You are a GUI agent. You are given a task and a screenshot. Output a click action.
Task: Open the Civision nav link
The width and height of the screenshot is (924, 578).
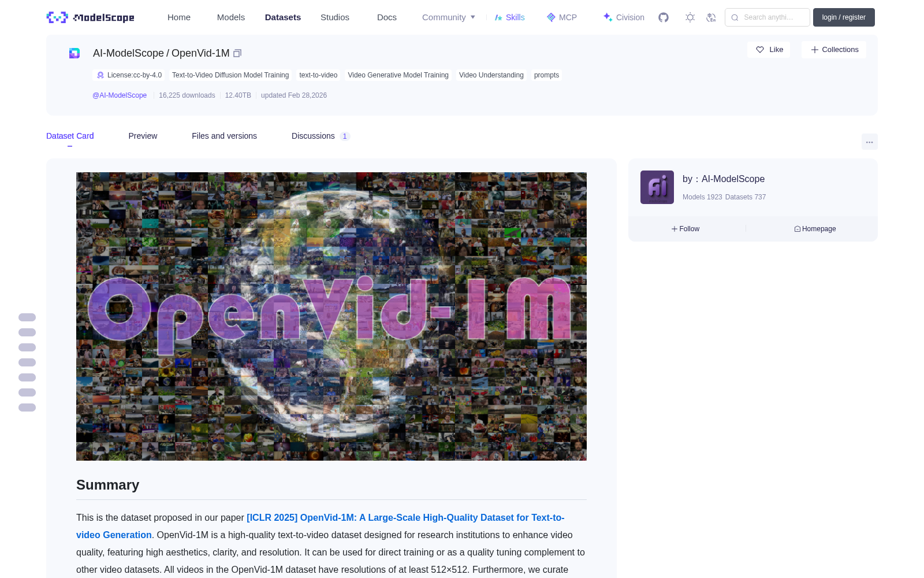tap(624, 17)
